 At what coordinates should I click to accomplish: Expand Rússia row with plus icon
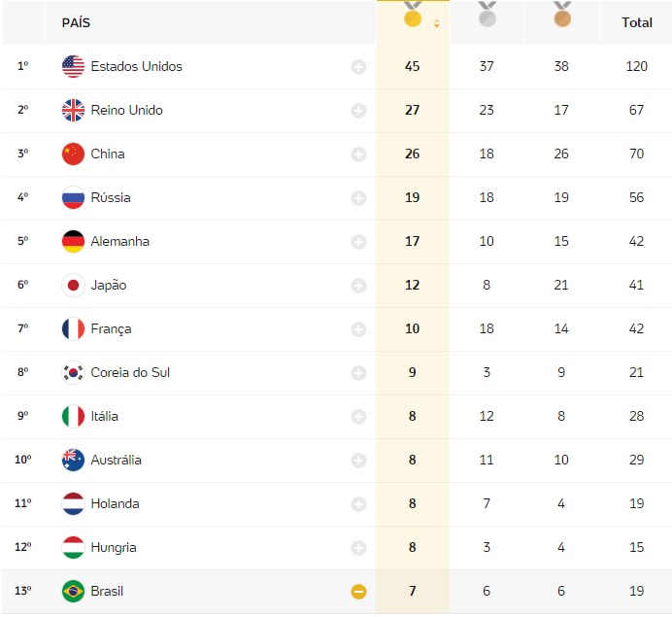click(358, 198)
